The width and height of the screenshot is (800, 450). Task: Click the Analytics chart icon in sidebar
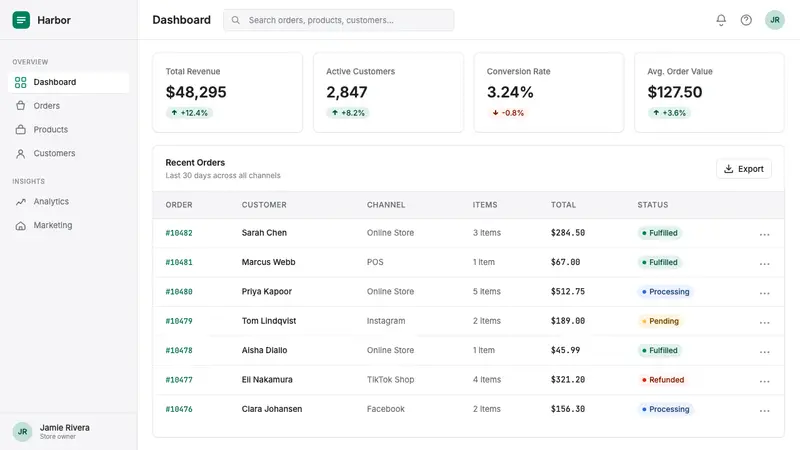point(20,202)
